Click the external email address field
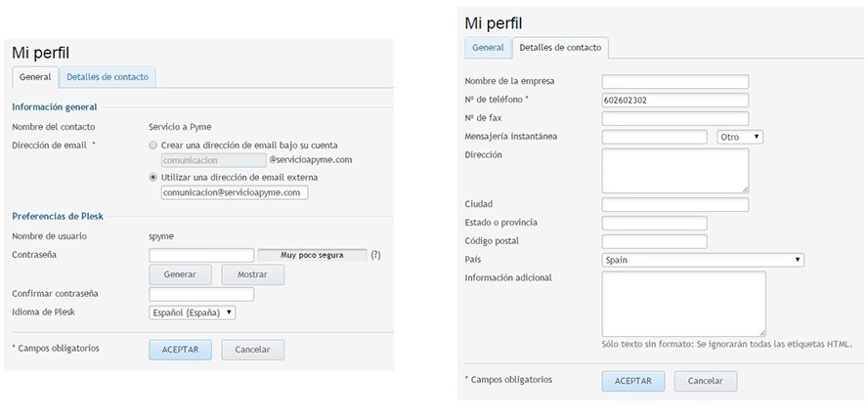The width and height of the screenshot is (868, 416). (235, 193)
